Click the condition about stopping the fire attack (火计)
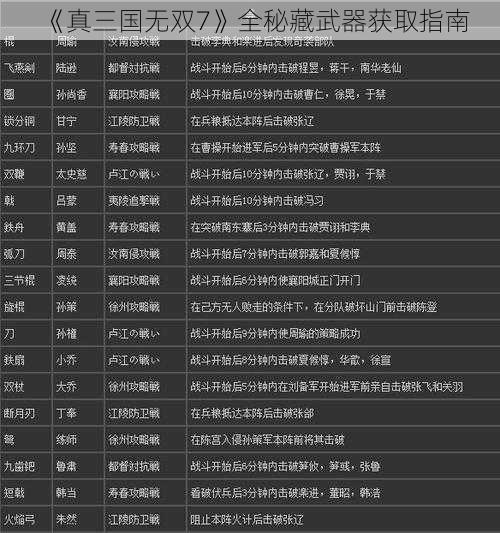Screen dimensions: 500x533 pos(247,519)
